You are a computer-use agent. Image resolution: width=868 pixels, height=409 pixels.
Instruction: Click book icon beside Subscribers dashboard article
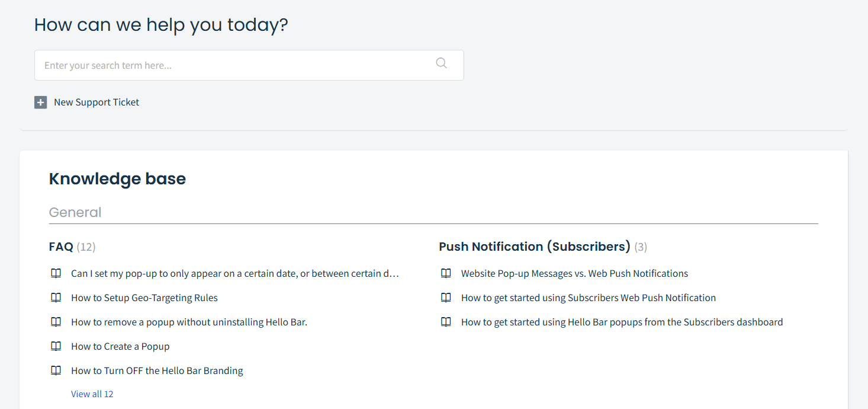point(446,322)
